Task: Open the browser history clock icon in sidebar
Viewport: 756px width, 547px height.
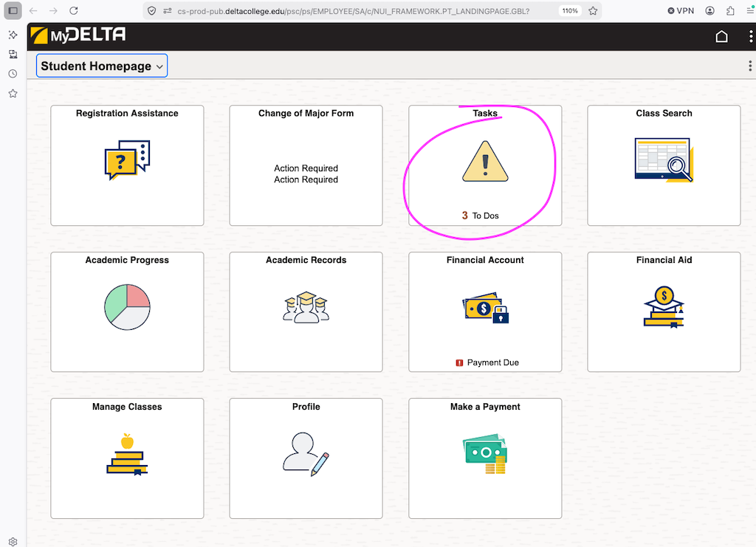Action: pyautogui.click(x=13, y=74)
